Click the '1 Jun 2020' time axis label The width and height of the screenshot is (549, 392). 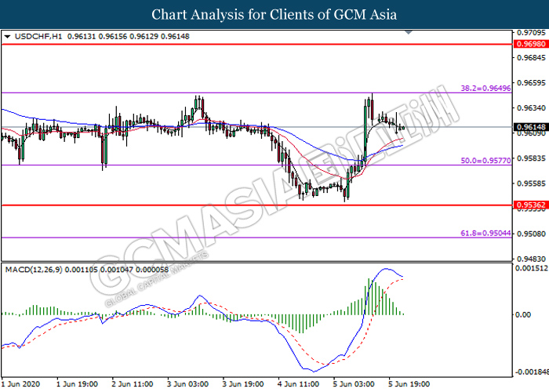(20, 384)
